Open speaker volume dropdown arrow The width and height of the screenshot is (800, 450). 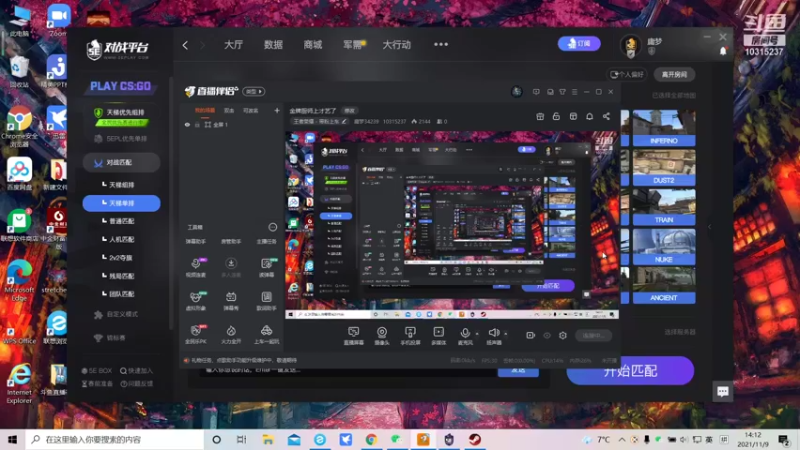tap(506, 334)
